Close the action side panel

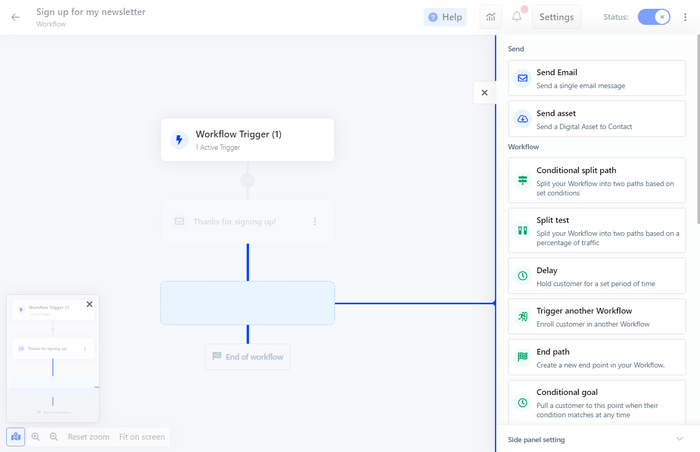coord(484,92)
